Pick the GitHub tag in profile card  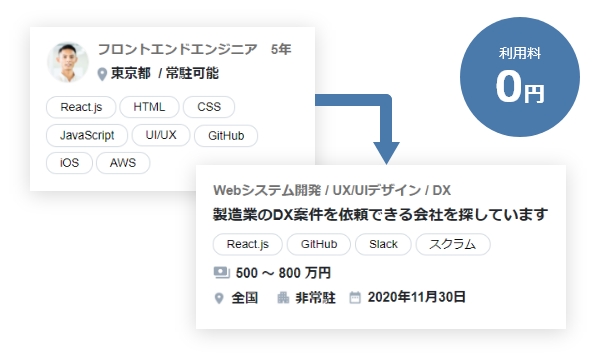tap(226, 136)
